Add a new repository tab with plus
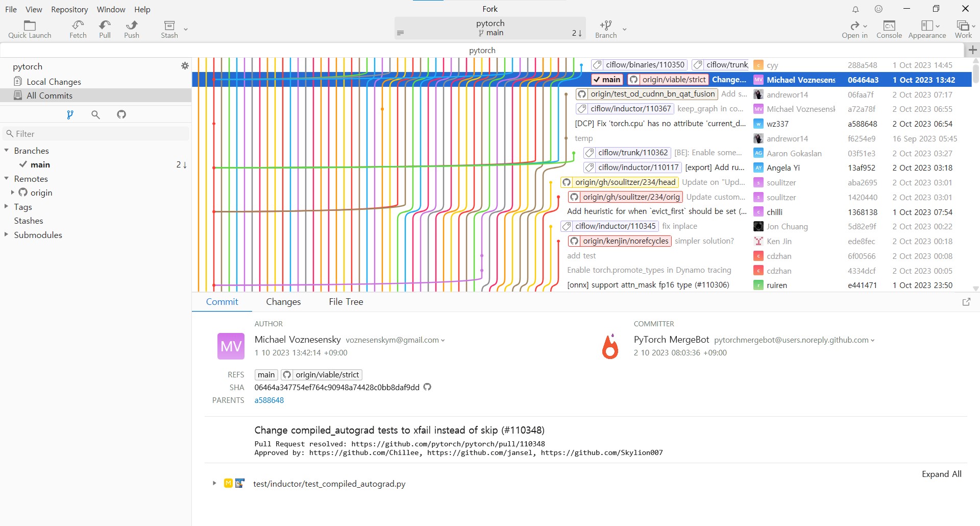This screenshot has width=980, height=526. (972, 50)
